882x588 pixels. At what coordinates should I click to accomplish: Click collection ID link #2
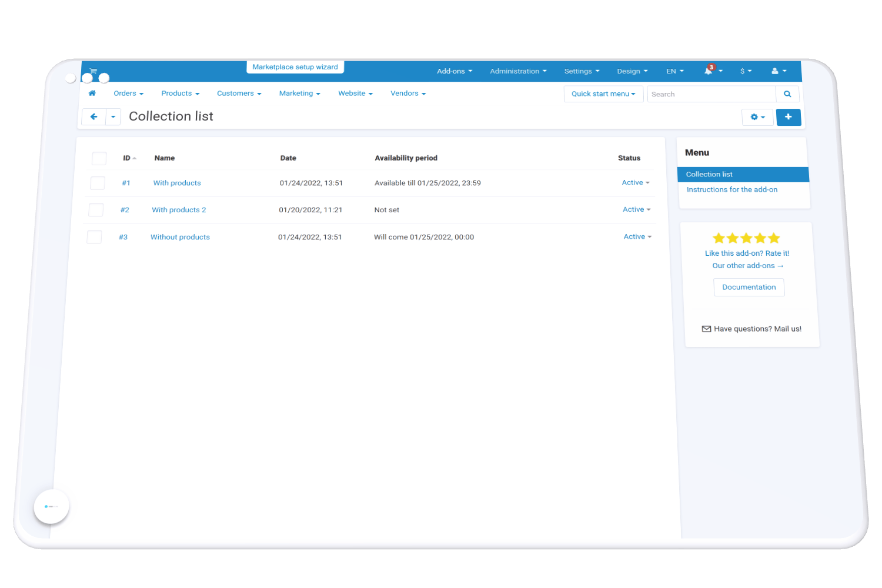(125, 210)
